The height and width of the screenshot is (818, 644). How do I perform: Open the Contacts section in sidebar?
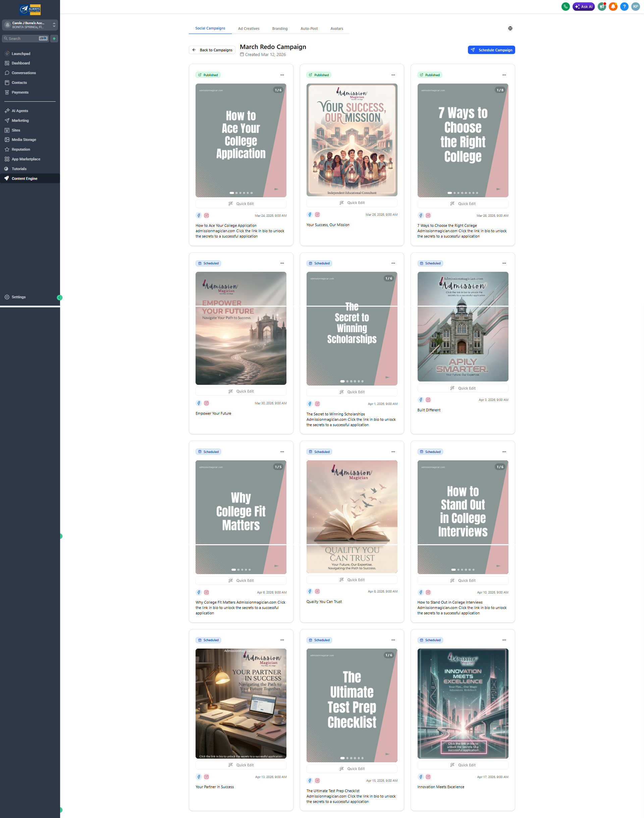click(x=18, y=82)
